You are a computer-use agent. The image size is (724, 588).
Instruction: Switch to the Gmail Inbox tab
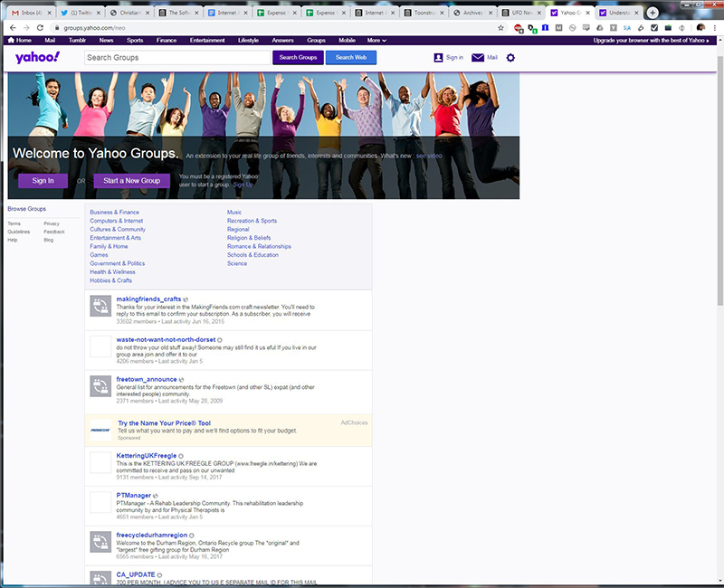coord(27,13)
